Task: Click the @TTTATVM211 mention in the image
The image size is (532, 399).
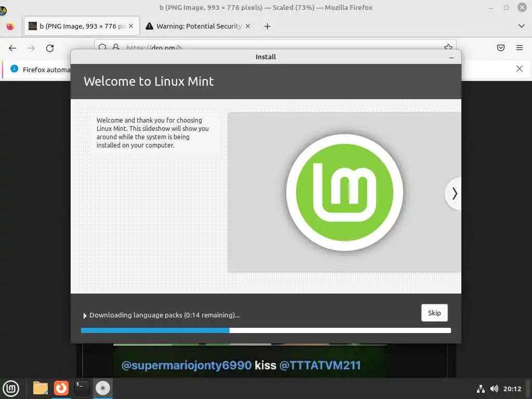Action: 320,365
